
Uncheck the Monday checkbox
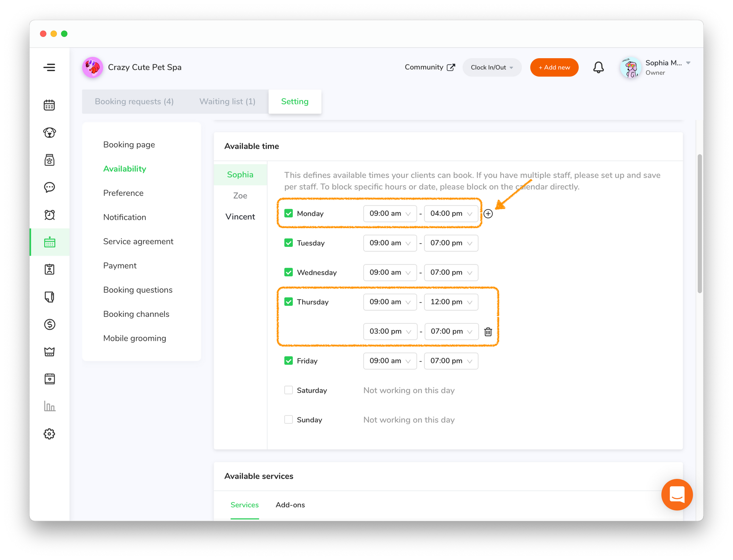click(x=288, y=214)
